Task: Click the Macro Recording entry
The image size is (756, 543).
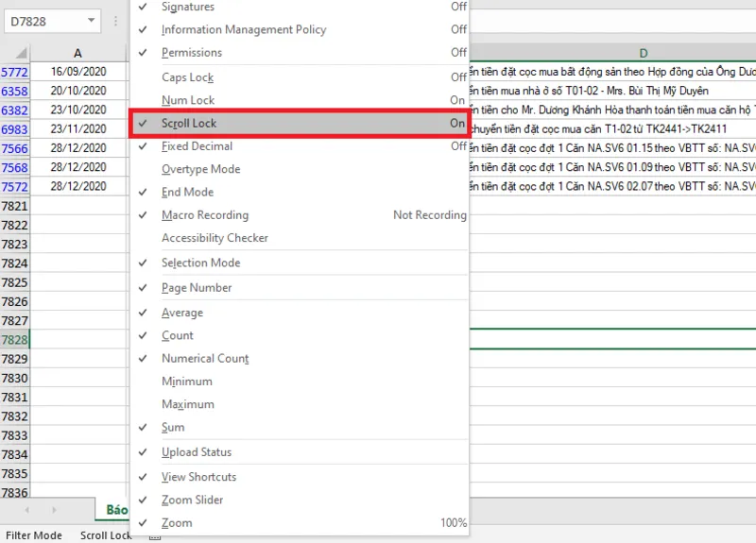Action: (x=300, y=215)
